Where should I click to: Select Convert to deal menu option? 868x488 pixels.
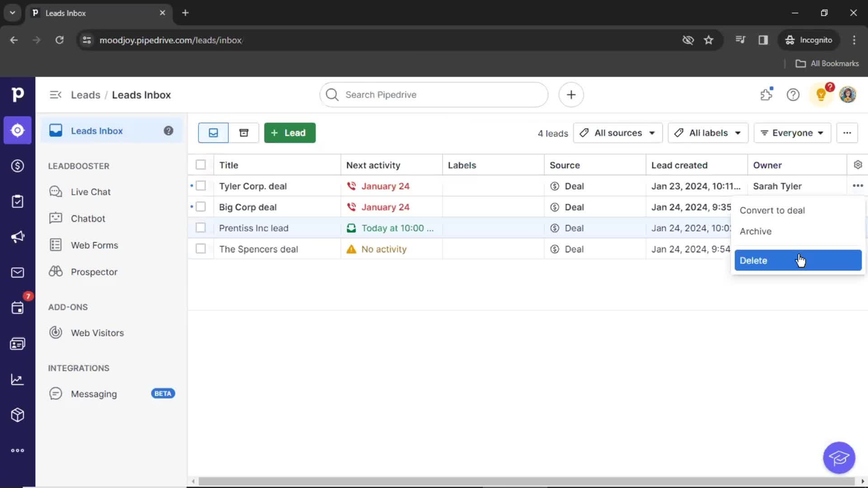pos(798,211)
